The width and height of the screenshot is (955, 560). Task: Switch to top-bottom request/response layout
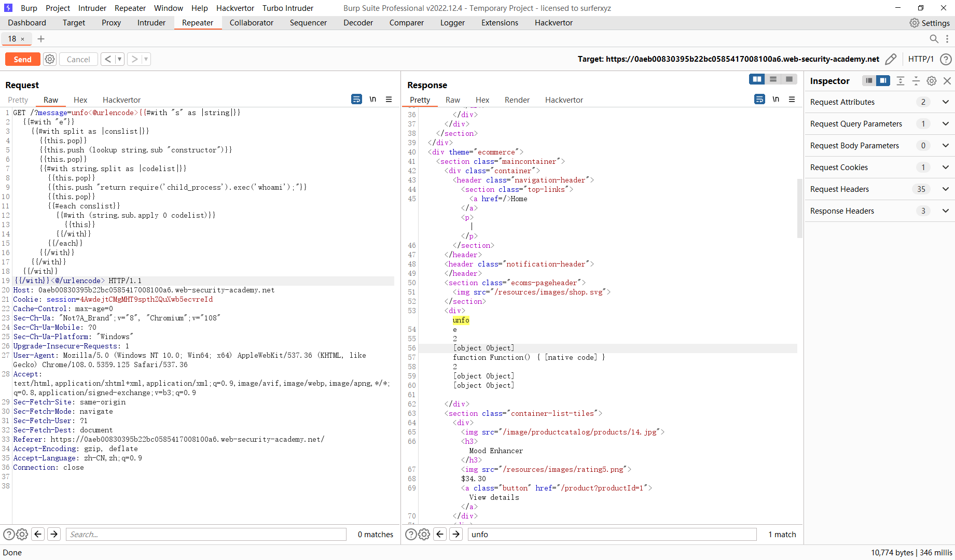coord(773,79)
